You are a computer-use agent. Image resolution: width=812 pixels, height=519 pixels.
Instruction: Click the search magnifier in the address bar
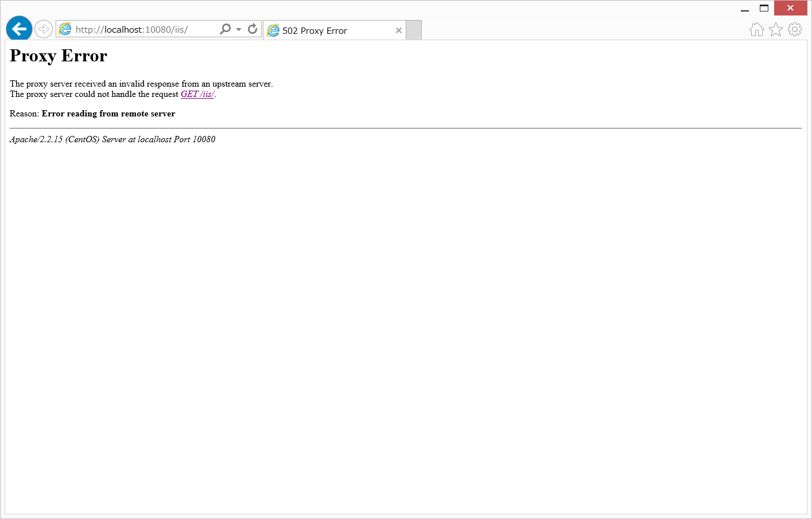[x=226, y=28]
